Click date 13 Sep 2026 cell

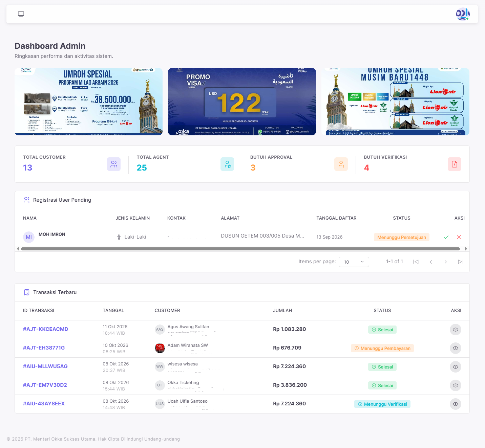[x=330, y=237]
